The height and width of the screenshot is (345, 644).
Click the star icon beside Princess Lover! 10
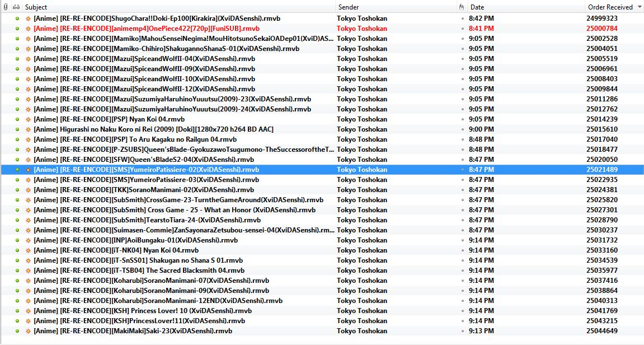29,311
